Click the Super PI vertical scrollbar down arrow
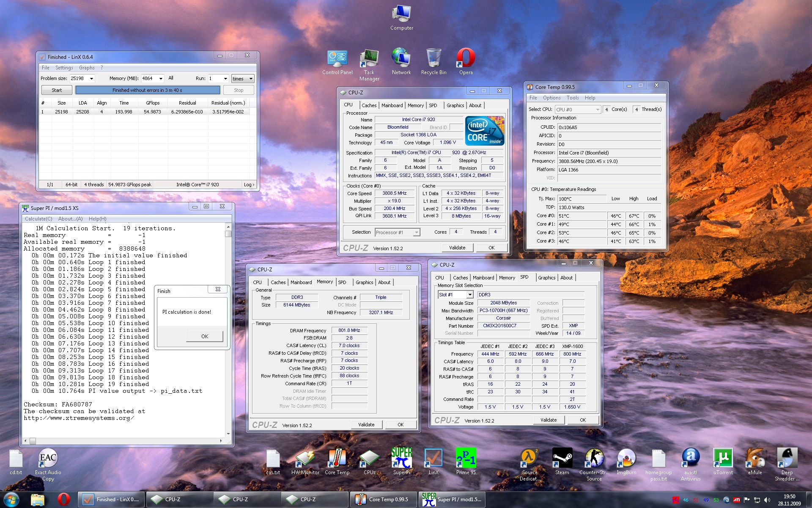 (228, 433)
